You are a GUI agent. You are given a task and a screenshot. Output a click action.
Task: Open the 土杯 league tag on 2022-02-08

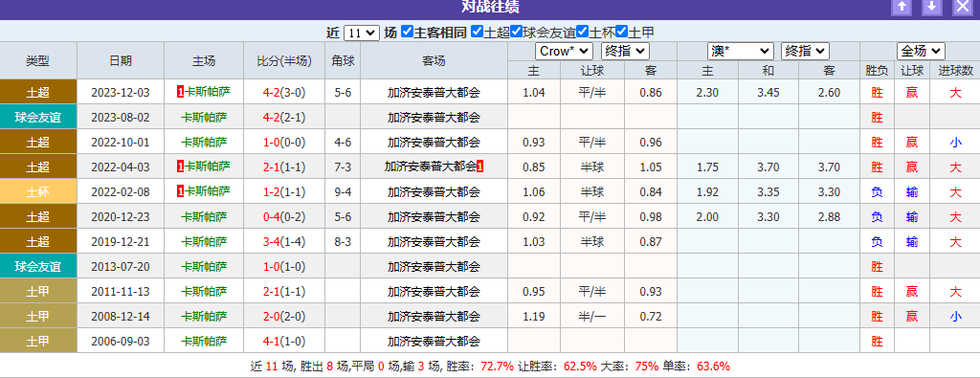38,191
